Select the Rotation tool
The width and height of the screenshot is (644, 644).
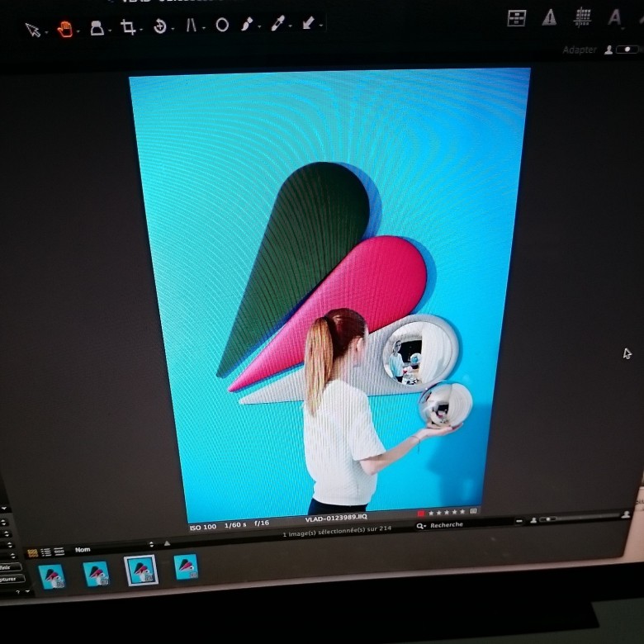click(160, 26)
